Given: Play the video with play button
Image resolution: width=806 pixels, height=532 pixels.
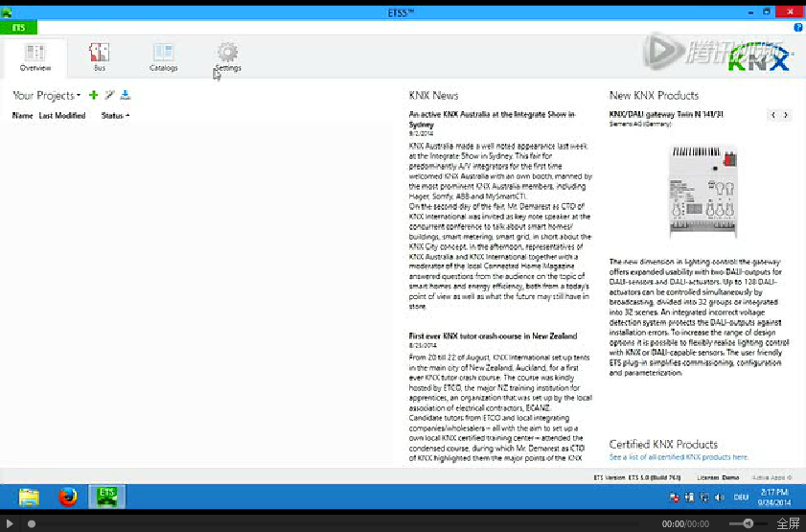Looking at the screenshot, I should coord(10,523).
